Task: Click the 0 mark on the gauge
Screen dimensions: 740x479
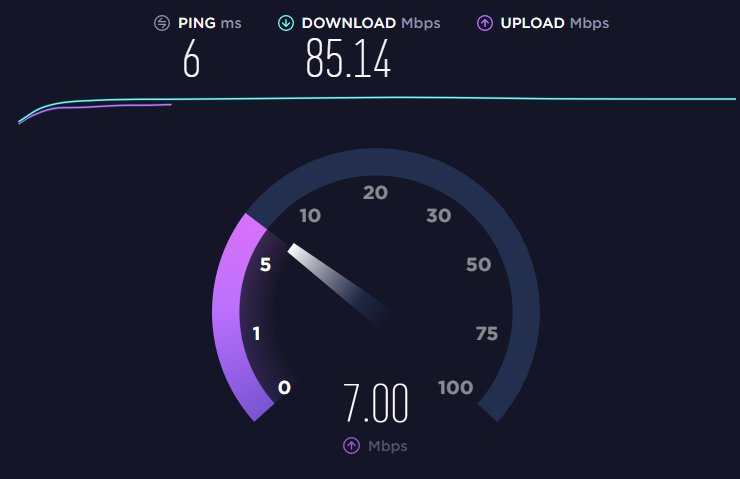Action: (284, 387)
